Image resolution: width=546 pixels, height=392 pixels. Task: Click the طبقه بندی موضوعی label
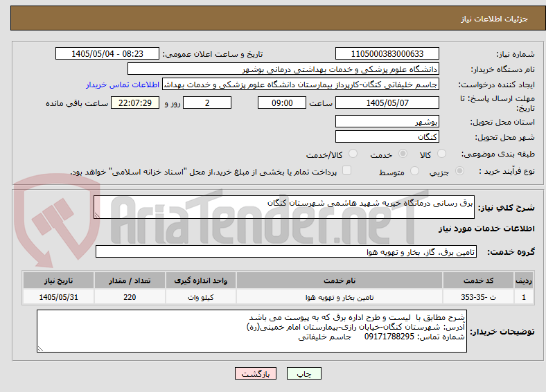pos(498,154)
